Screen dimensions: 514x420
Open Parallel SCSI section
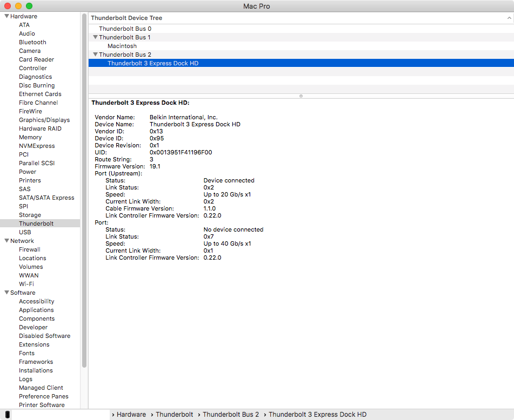(37, 163)
